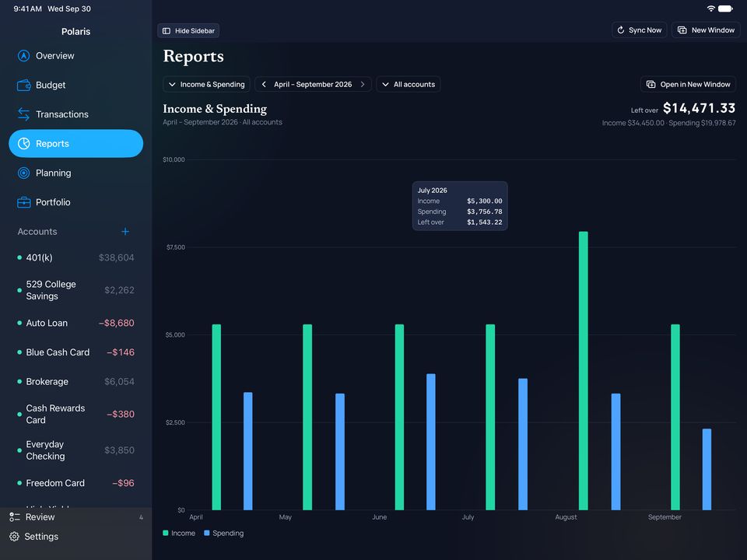Image resolution: width=747 pixels, height=560 pixels.
Task: Click the Open in New Window icon
Action: click(651, 84)
